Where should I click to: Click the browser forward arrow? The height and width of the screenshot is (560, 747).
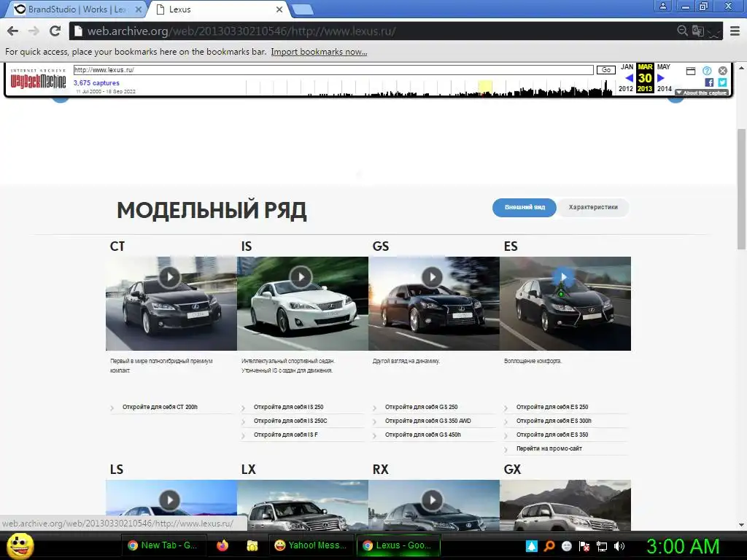pyautogui.click(x=34, y=31)
